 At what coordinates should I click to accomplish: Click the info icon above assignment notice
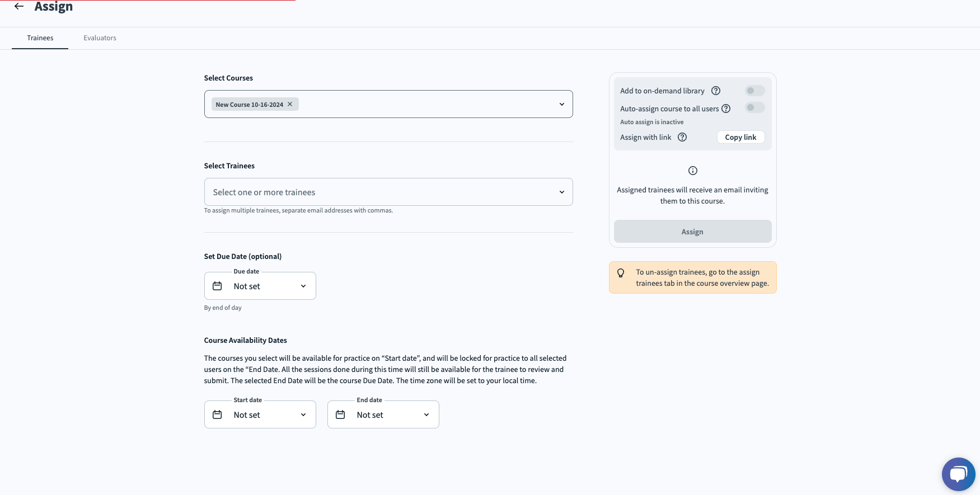click(x=693, y=171)
